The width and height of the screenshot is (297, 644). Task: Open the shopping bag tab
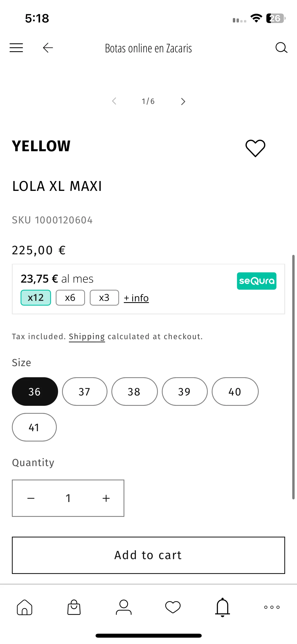[74, 607]
